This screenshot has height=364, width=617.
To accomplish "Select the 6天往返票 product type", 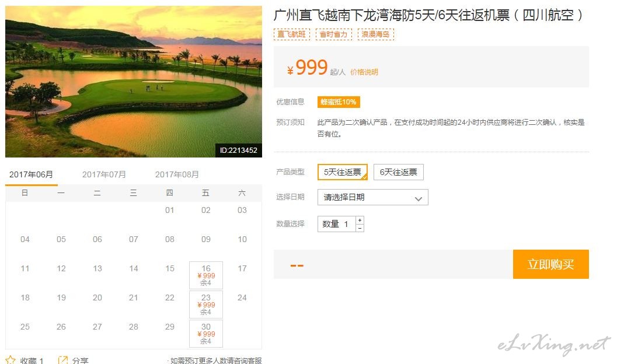I will (x=398, y=172).
